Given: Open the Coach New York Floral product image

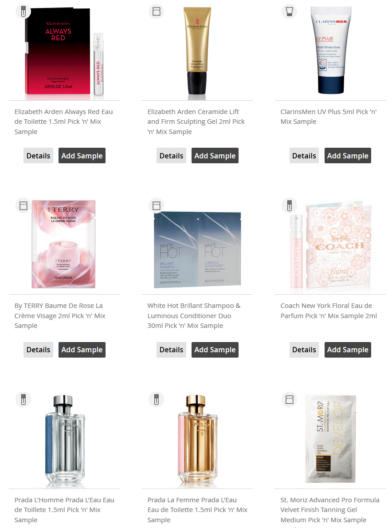Looking at the screenshot, I should click(331, 247).
